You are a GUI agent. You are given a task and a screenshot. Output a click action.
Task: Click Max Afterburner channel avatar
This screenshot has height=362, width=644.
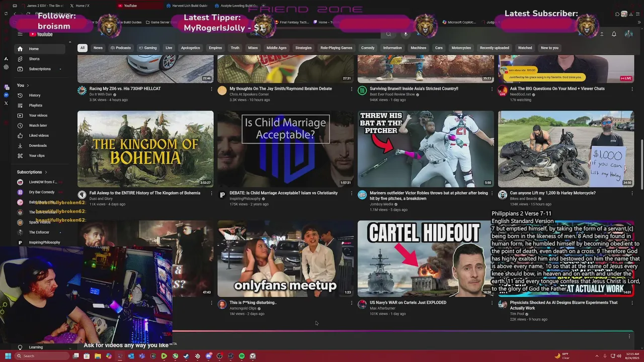point(362,305)
